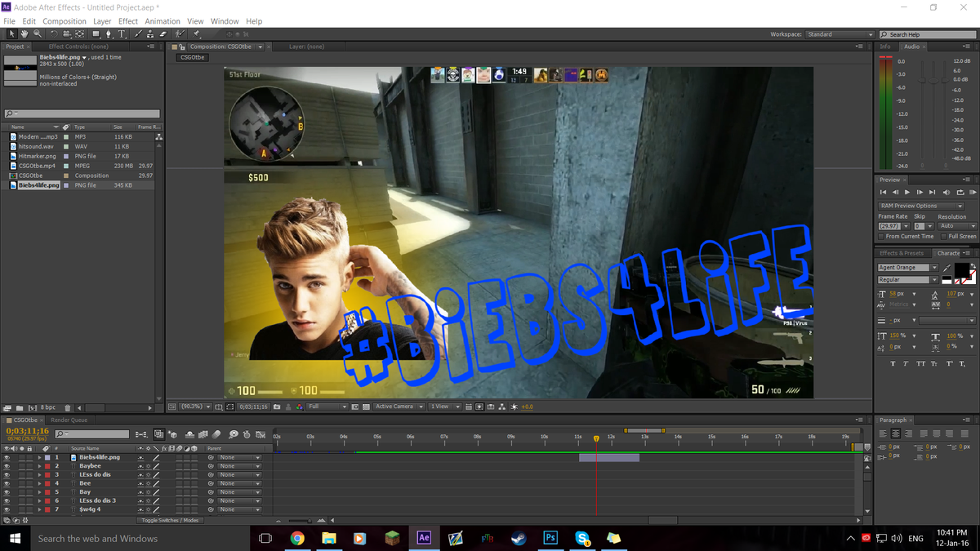Enable Motion Blur for all layers button
This screenshot has height=551, width=980.
(218, 434)
